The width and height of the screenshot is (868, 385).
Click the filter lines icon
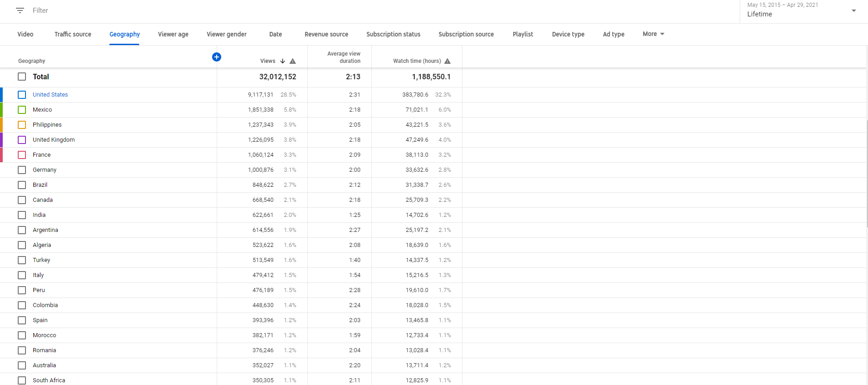point(20,10)
